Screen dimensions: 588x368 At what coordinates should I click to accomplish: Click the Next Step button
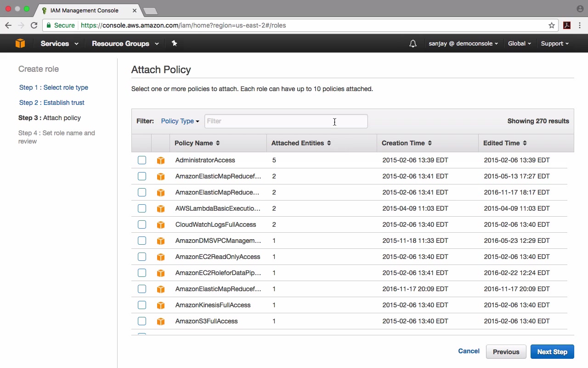click(552, 352)
